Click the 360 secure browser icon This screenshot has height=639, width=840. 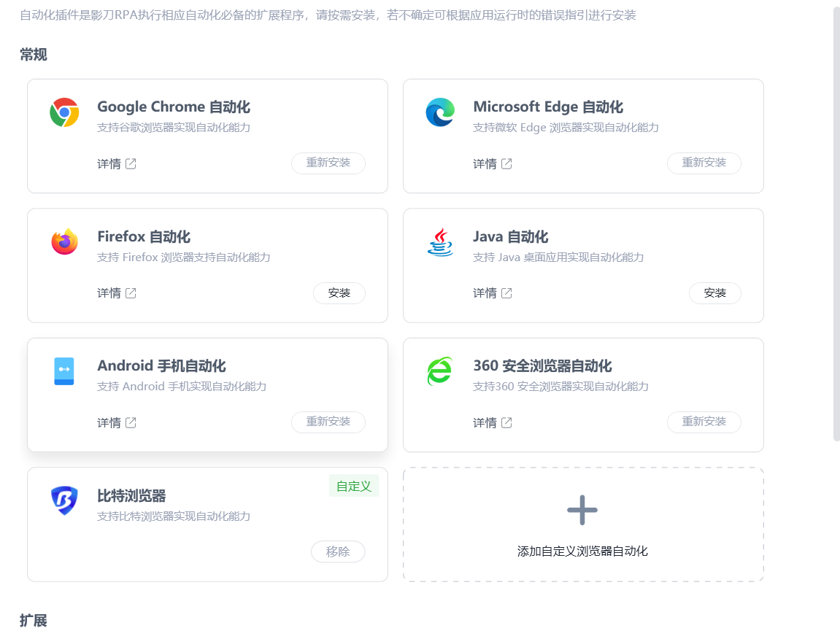point(440,371)
